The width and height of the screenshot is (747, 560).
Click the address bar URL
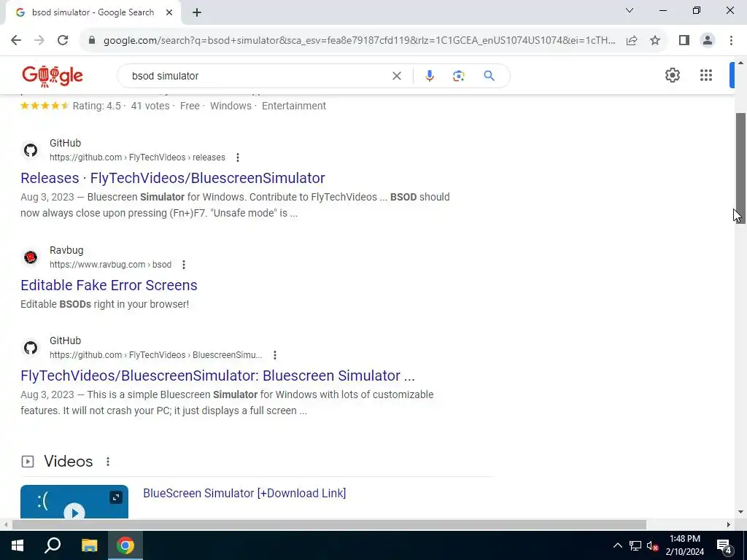(x=359, y=40)
